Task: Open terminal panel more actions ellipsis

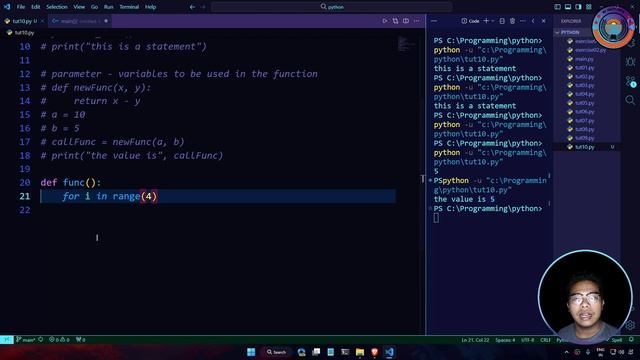Action: point(523,21)
